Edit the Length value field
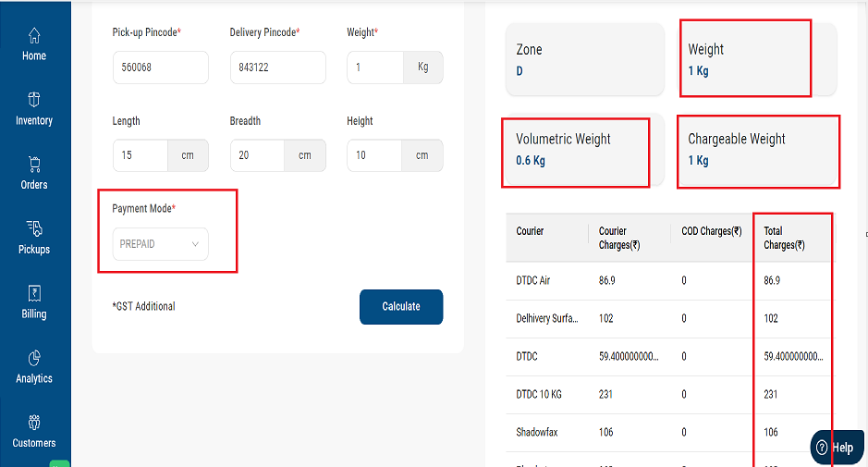The image size is (868, 467). (141, 155)
